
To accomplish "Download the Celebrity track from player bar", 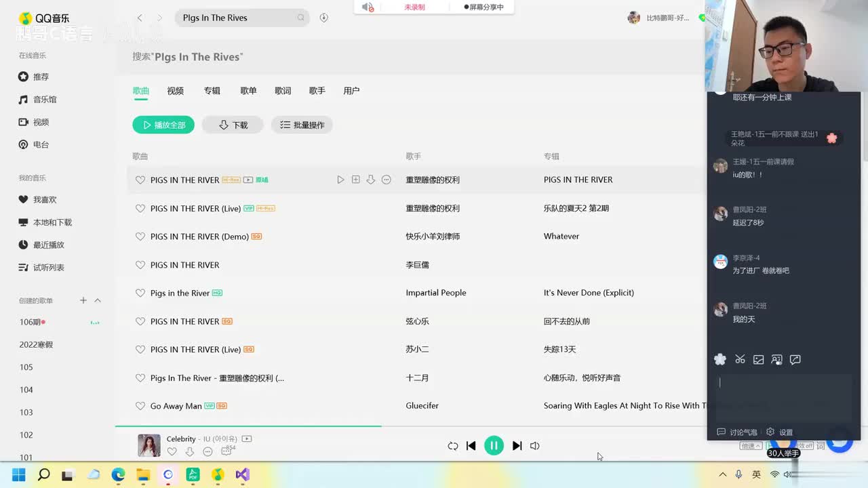I will (190, 451).
